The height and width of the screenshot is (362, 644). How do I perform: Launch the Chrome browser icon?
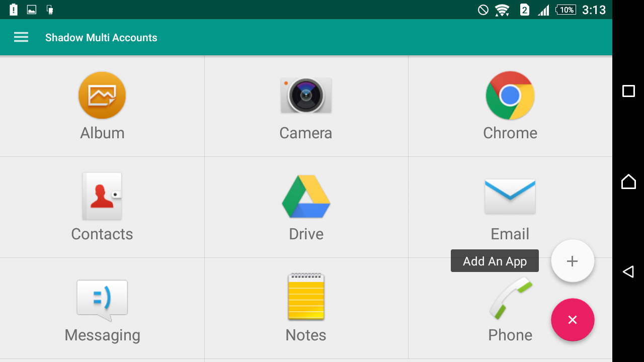click(x=510, y=95)
